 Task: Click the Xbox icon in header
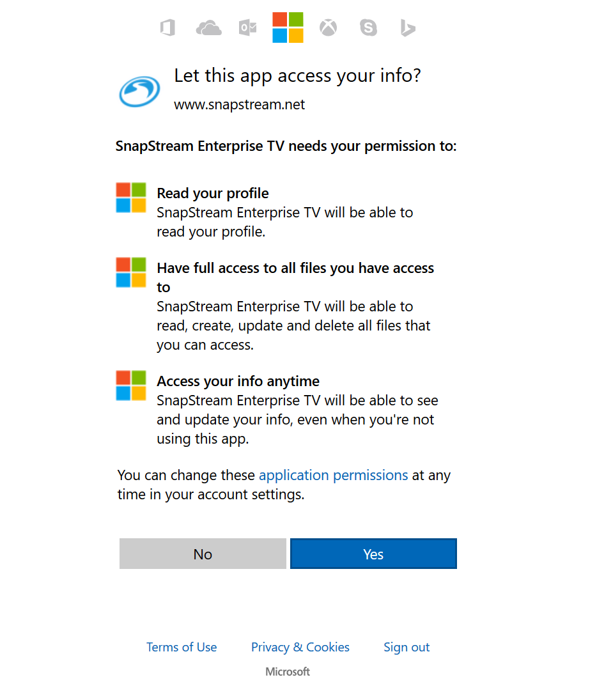click(x=328, y=27)
